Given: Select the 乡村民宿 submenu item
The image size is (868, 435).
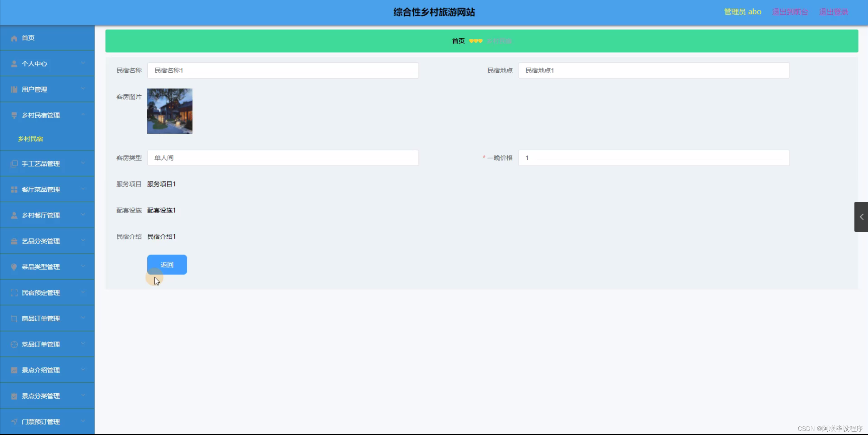Looking at the screenshot, I should (31, 139).
